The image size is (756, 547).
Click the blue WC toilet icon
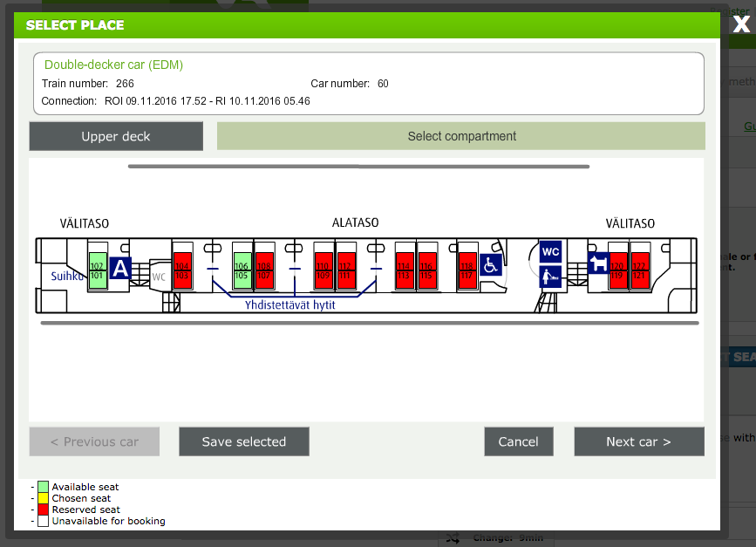pyautogui.click(x=550, y=251)
